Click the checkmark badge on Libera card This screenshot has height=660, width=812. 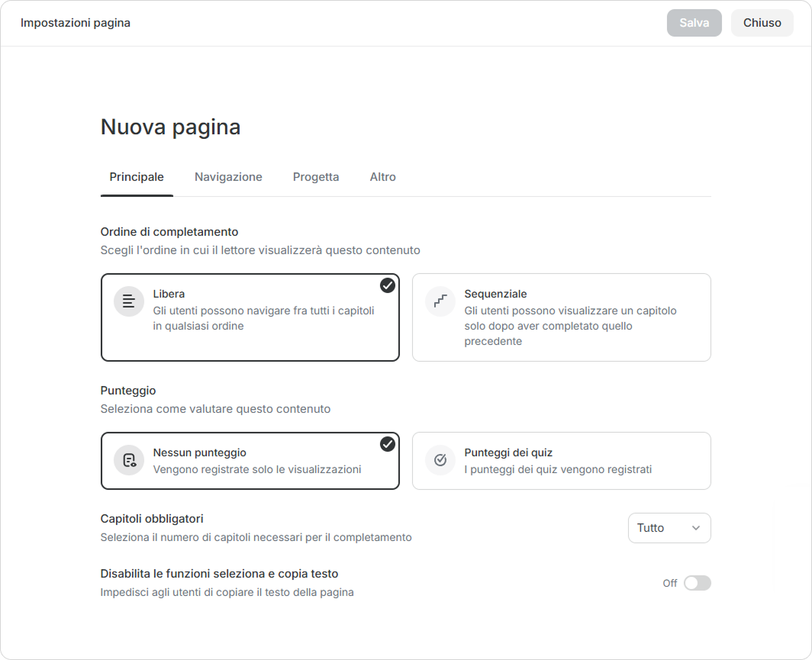(388, 285)
